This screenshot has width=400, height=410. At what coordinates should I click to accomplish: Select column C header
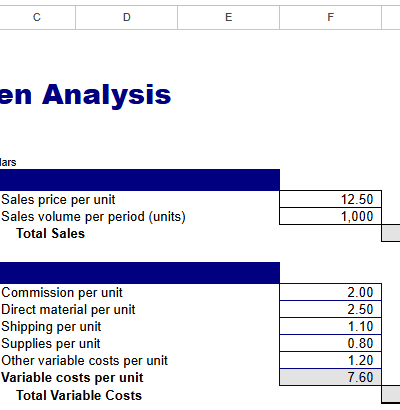click(x=37, y=17)
